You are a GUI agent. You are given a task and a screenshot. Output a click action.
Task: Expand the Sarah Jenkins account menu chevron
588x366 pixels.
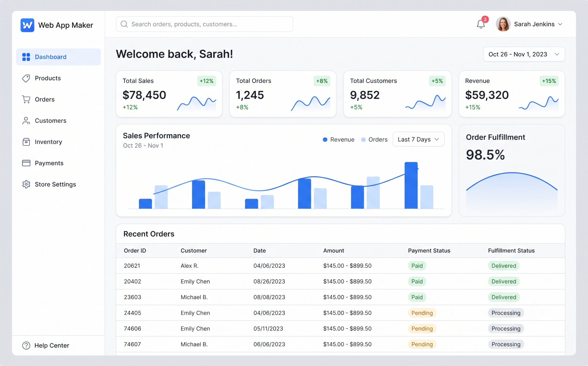(x=560, y=24)
